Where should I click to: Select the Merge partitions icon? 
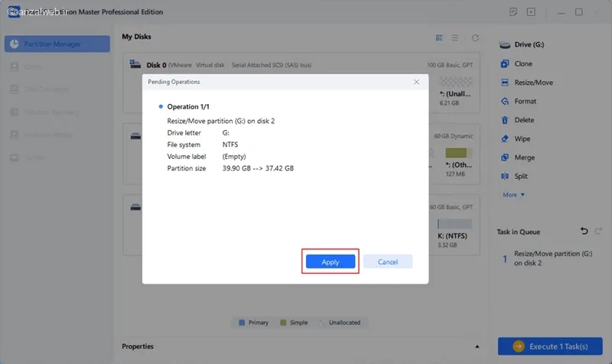(x=505, y=158)
